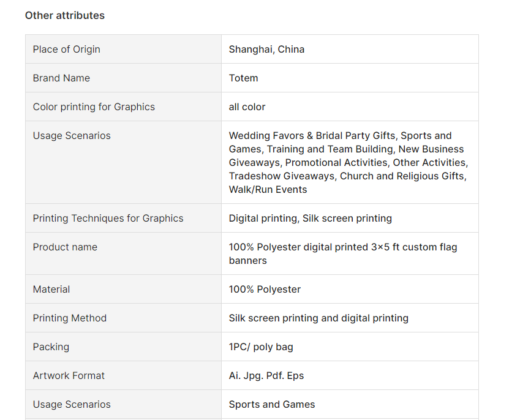Click the '100% Polyester' material value
The width and height of the screenshot is (520, 420).
(265, 289)
